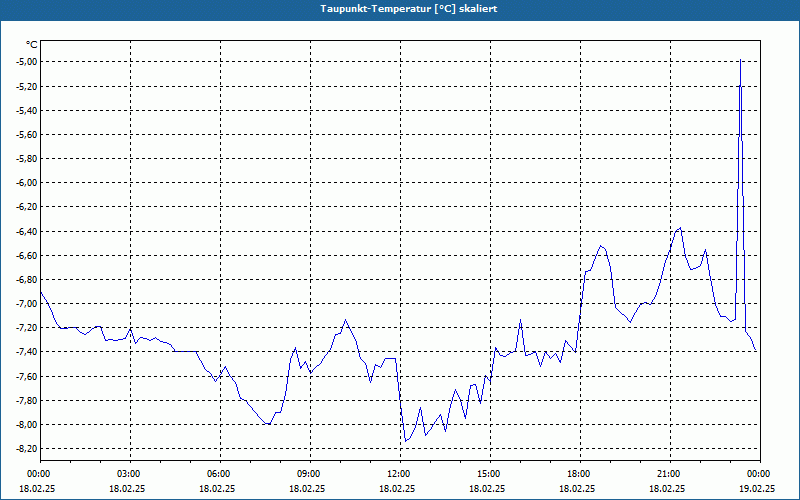Click the -6,20 y-axis label
The width and height of the screenshot is (800, 500).
(x=26, y=207)
